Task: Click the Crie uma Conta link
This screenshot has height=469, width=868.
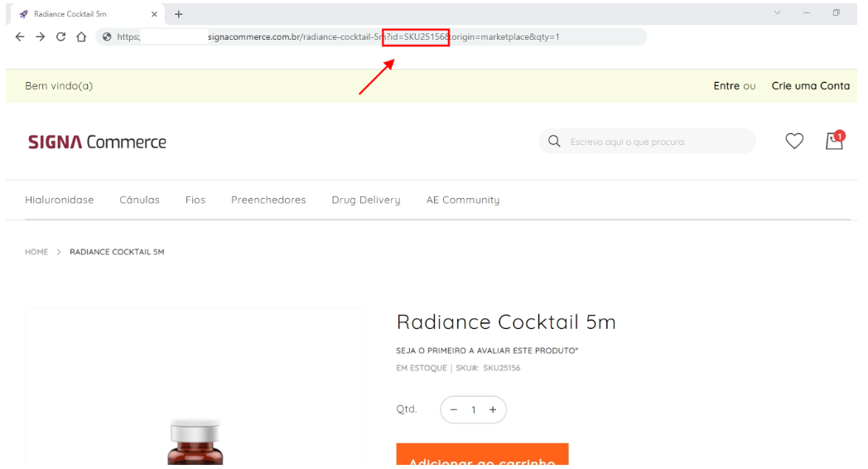Action: coord(810,86)
